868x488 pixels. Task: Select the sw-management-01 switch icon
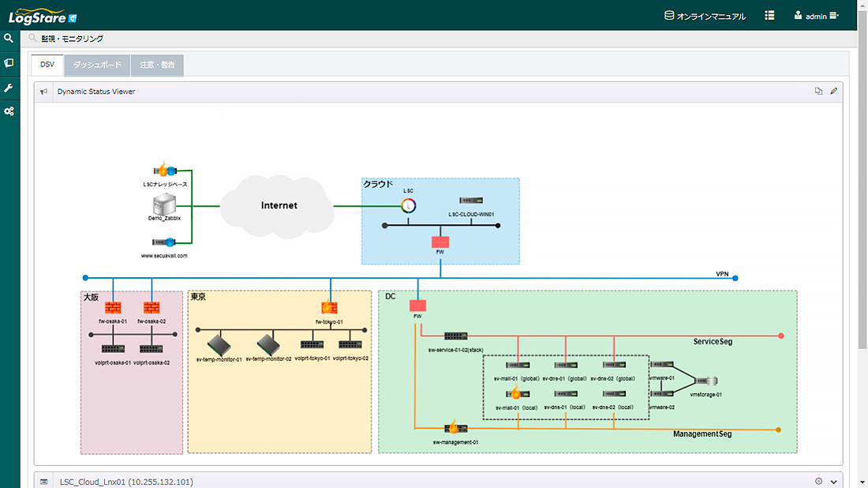455,428
